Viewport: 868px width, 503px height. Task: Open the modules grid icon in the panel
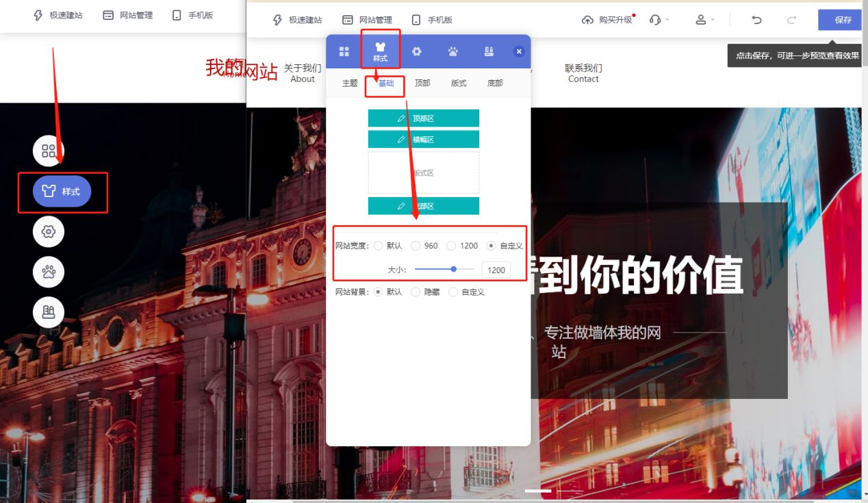point(343,51)
